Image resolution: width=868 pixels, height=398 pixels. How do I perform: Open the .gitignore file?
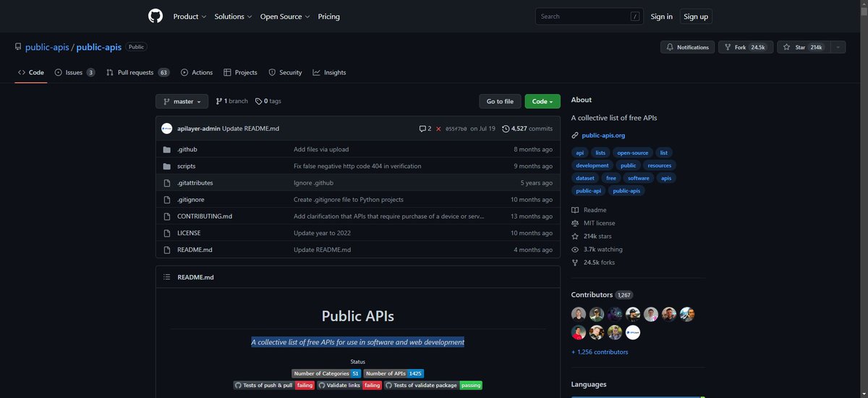coord(191,199)
